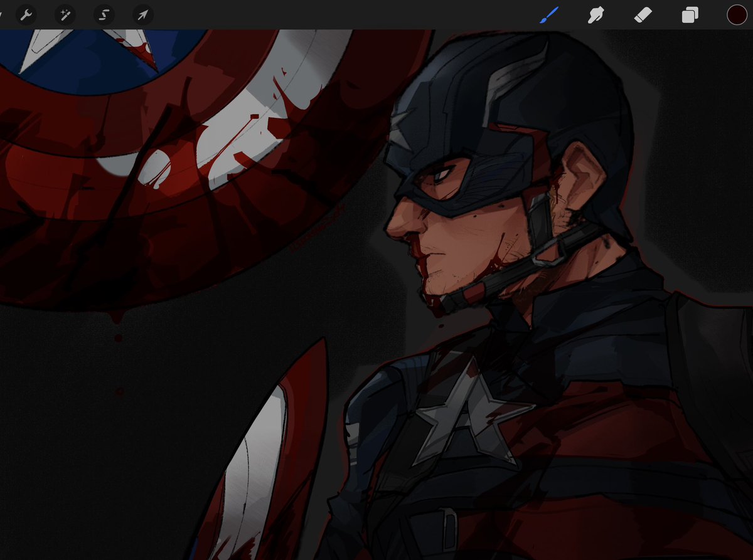Select the Smudge finger tool
753x560 pixels.
coord(595,14)
